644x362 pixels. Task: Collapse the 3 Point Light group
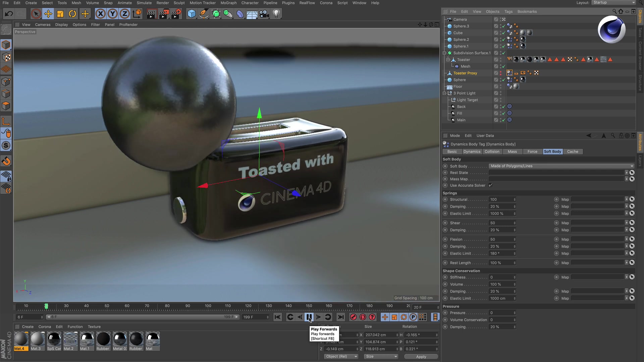(444, 93)
